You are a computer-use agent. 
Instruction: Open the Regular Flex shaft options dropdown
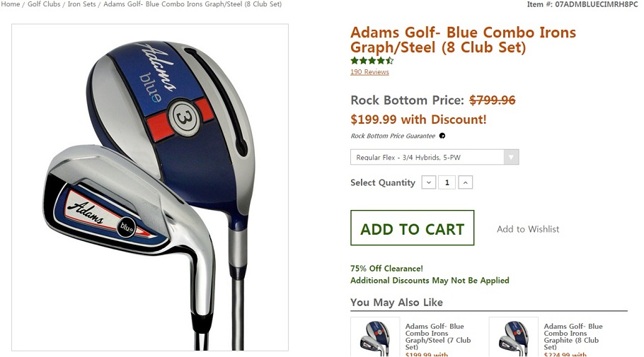pos(435,157)
